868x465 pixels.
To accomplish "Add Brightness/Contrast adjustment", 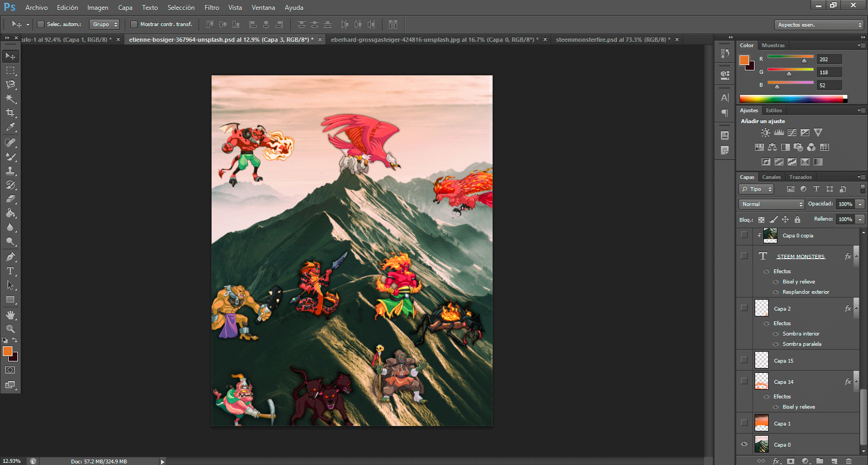I will pos(765,132).
